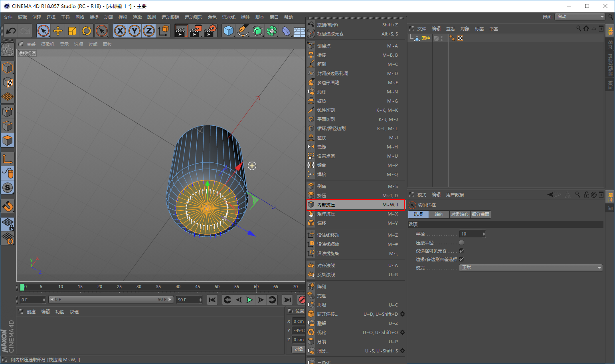Open Render Settings gear clapper icon
615x364 pixels.
coord(210,31)
